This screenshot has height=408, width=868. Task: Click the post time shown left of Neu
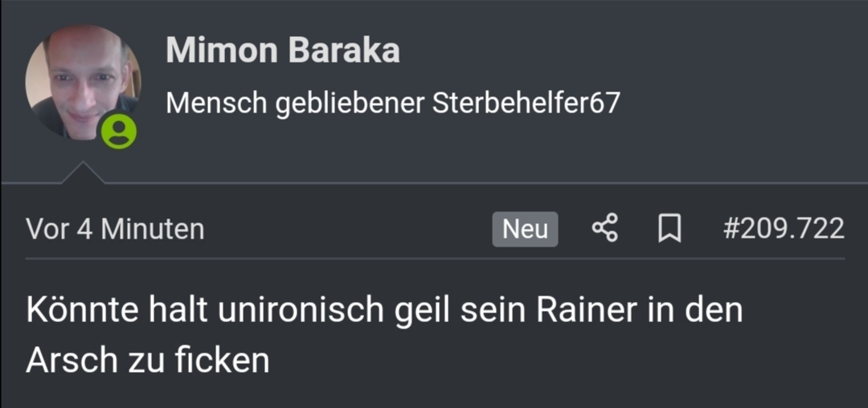pyautogui.click(x=115, y=229)
